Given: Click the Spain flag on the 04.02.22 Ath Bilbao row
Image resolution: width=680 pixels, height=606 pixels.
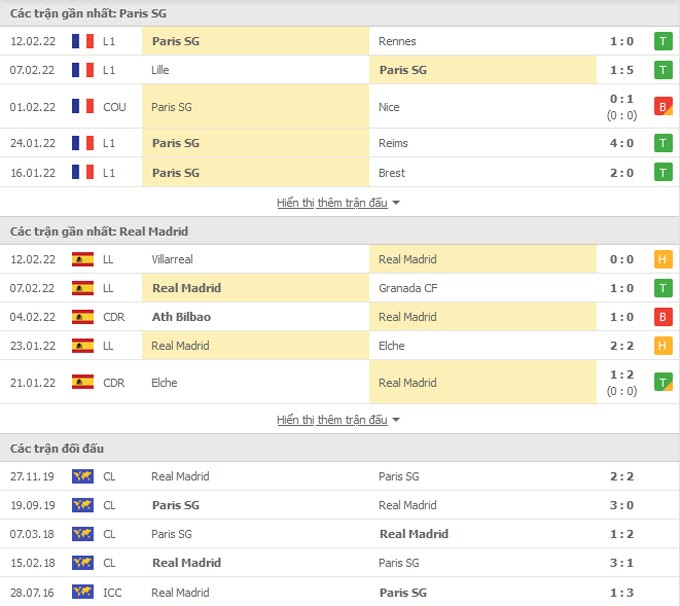Looking at the screenshot, I should [82, 317].
